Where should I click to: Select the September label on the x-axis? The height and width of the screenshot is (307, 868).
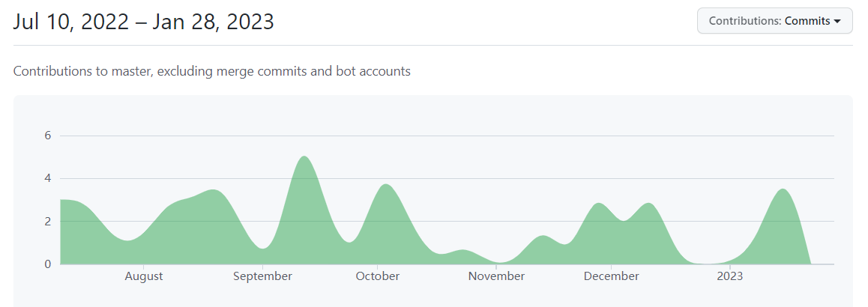[x=262, y=276]
